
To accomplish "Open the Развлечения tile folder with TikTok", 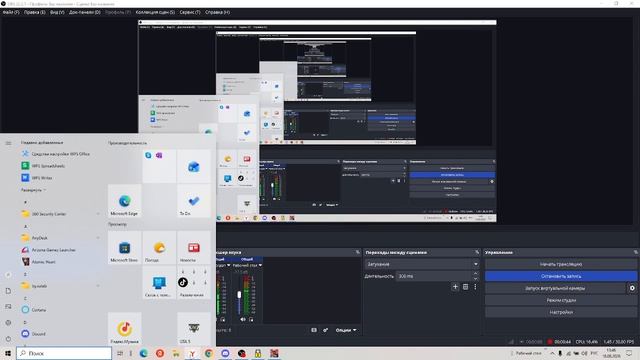I will [x=194, y=282].
